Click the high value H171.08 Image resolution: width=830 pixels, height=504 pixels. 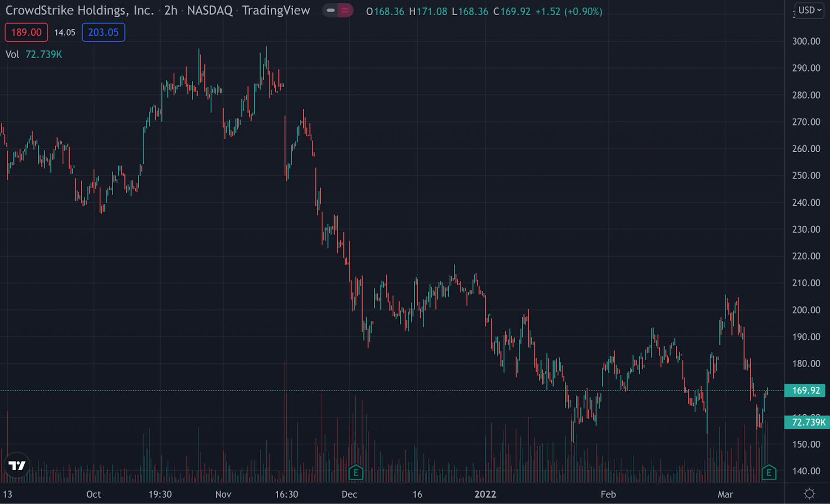coord(428,11)
